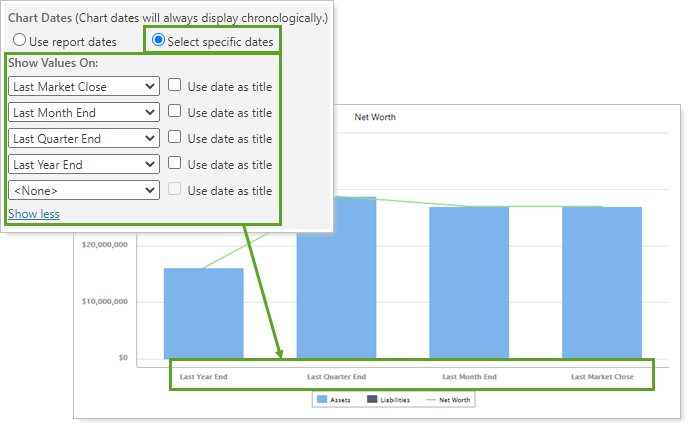Screen dimensions: 690x428
Task: Click the Assets legend color swatch
Action: point(323,399)
